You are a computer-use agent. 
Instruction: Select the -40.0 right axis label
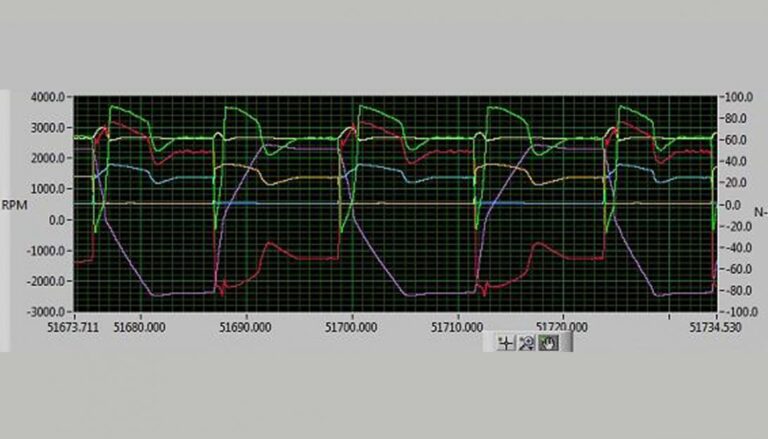pyautogui.click(x=738, y=247)
